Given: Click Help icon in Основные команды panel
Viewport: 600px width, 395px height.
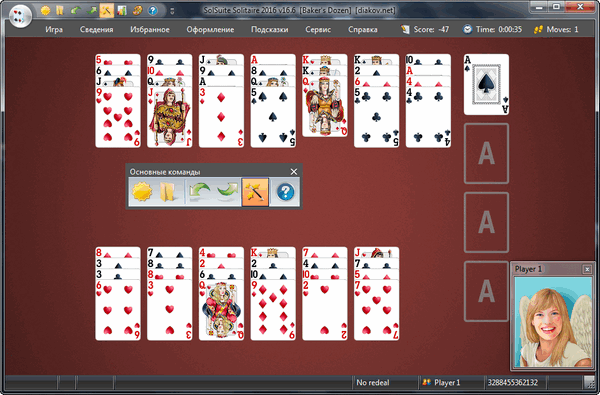Looking at the screenshot, I should (285, 192).
